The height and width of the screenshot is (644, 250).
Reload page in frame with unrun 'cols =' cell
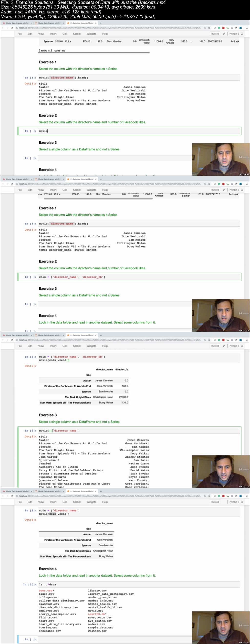(x=12, y=184)
